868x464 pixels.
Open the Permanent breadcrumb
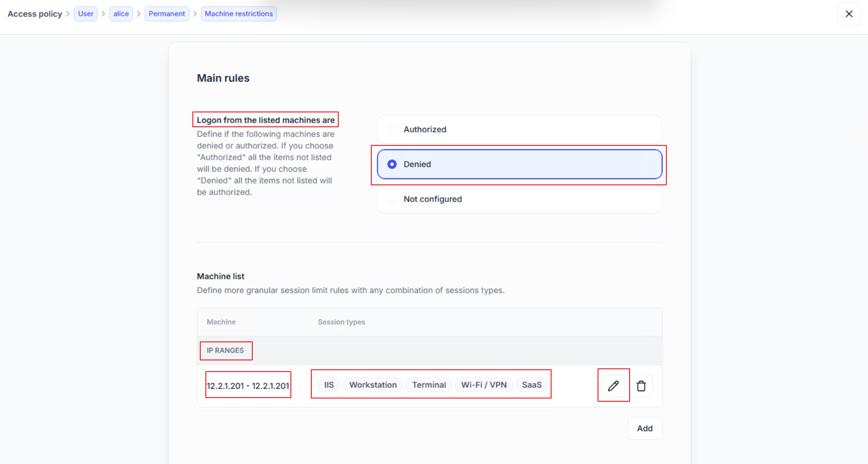tap(167, 14)
